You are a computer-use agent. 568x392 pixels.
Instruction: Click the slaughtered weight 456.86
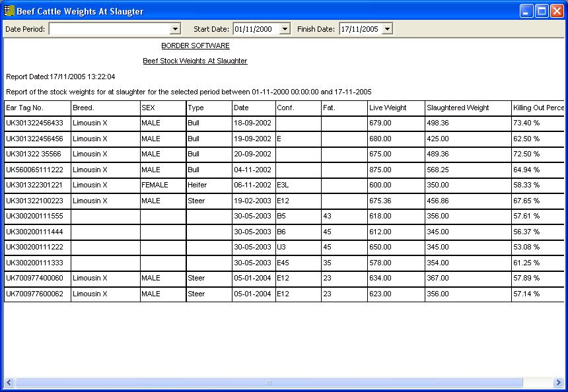click(x=438, y=201)
